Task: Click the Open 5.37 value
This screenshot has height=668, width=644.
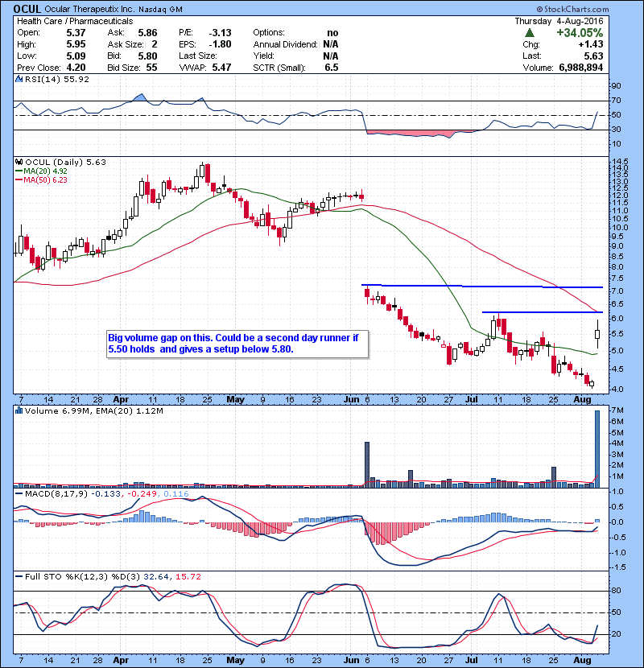Action: [x=76, y=33]
